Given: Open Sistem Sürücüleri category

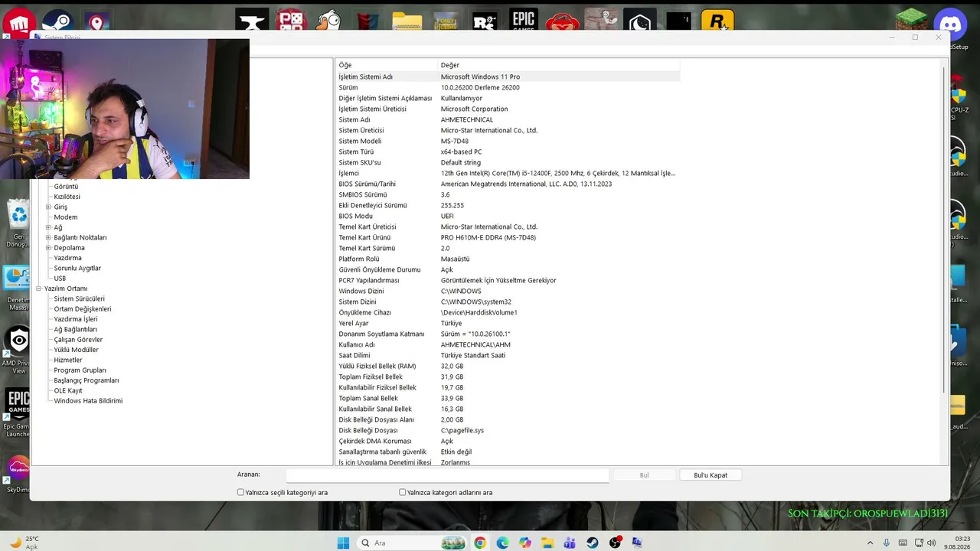Looking at the screenshot, I should [79, 299].
